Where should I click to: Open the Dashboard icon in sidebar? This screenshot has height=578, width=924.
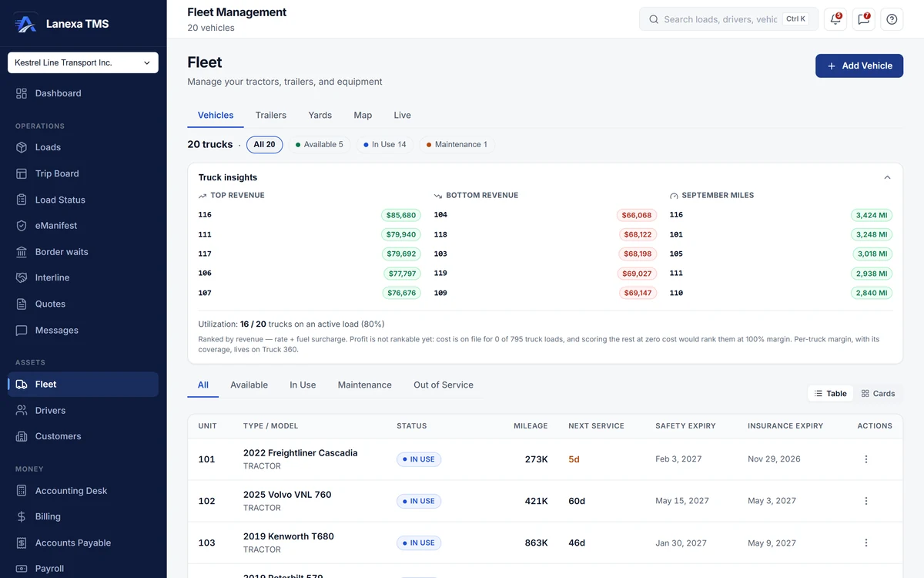(22, 93)
